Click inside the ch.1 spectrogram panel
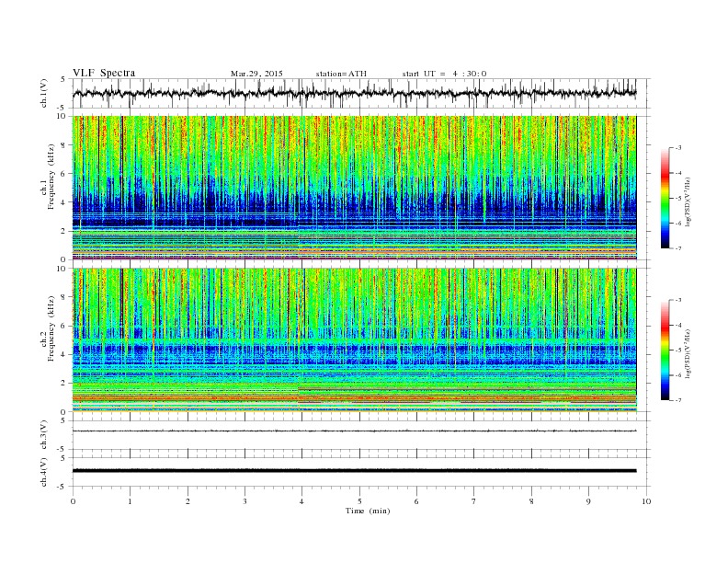728x563 pixels. (x=355, y=188)
